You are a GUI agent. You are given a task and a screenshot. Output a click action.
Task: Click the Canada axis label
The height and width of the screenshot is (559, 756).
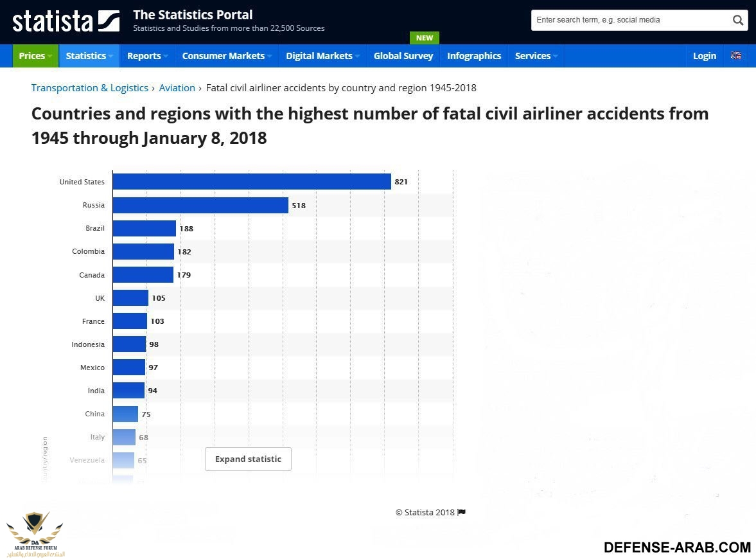pyautogui.click(x=92, y=275)
